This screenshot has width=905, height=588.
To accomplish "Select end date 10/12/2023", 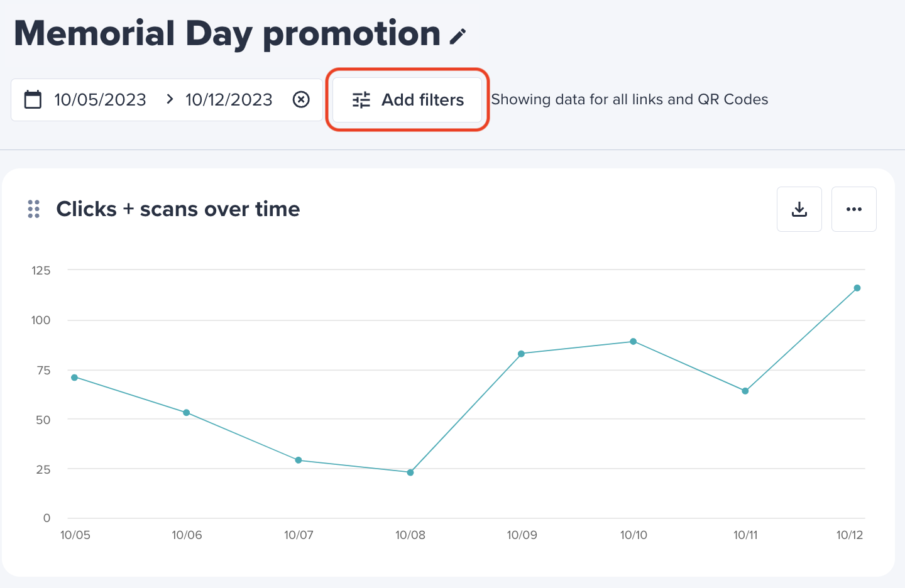I will [x=229, y=99].
